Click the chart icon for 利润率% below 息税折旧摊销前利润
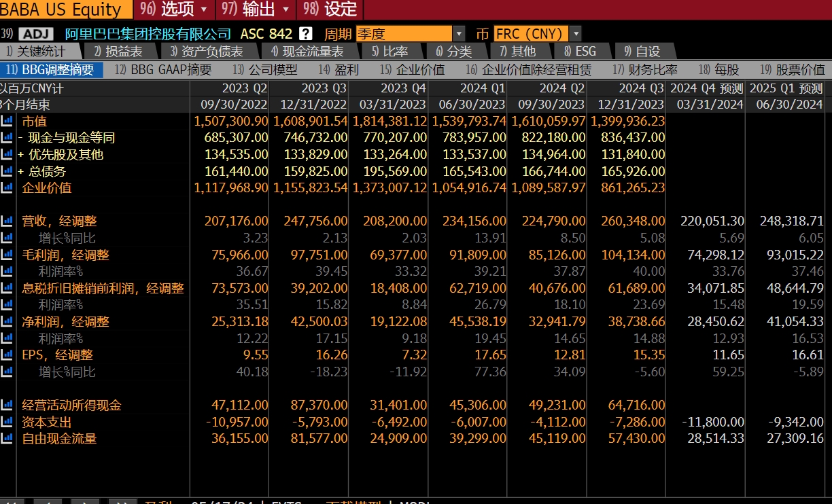This screenshot has width=832, height=504. 7,304
